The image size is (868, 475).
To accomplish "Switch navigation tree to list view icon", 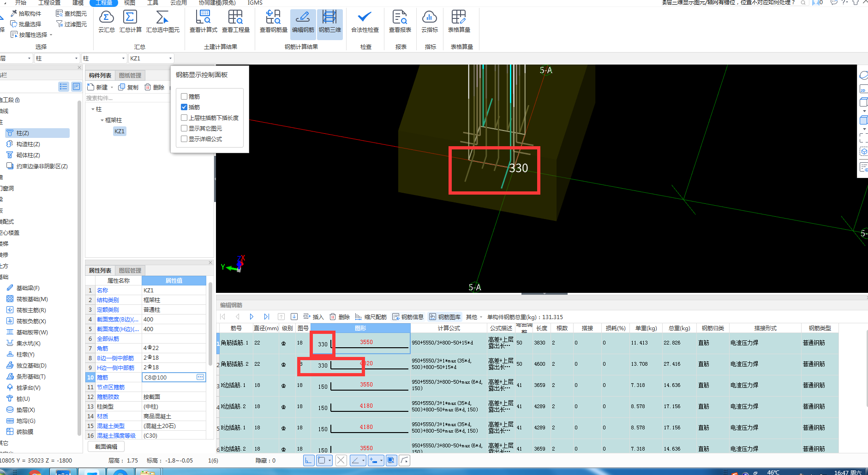I will 63,86.
